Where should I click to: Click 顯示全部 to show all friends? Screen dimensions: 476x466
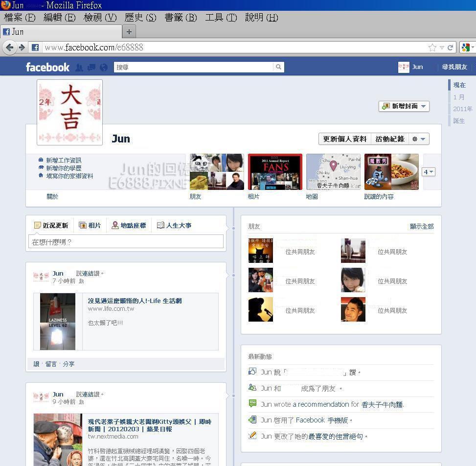tap(421, 226)
